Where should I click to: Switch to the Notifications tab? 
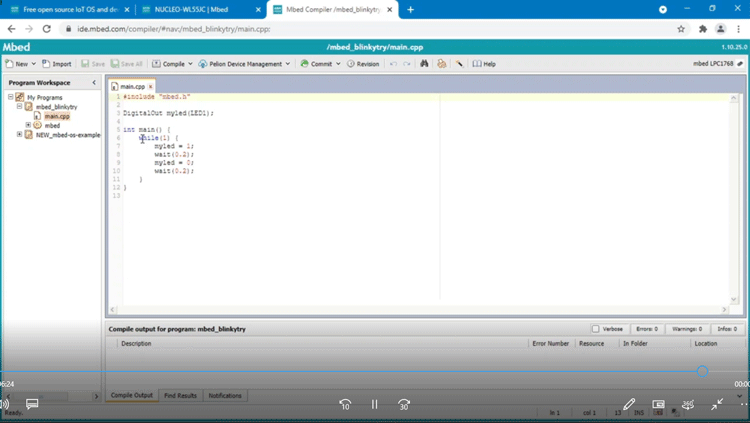point(225,396)
